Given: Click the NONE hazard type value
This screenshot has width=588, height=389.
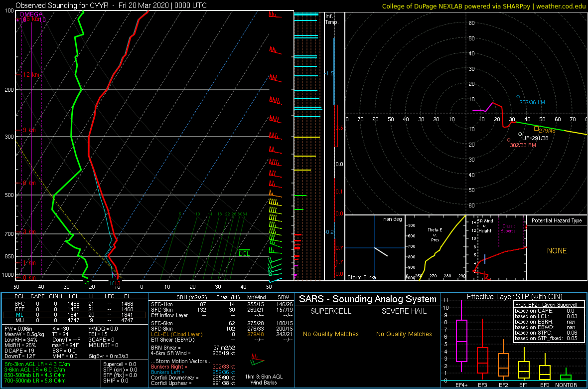Looking at the screenshot, I should [x=557, y=251].
